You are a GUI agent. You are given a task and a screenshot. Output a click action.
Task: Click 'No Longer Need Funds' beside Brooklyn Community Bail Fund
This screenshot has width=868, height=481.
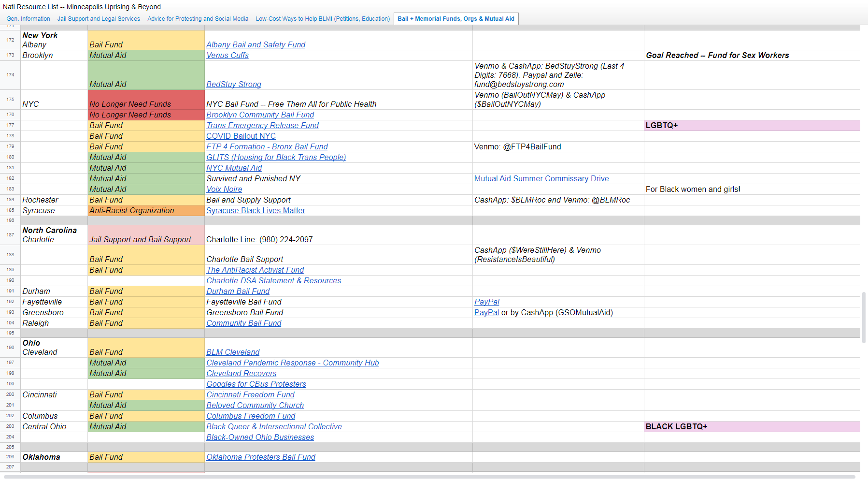(146, 115)
